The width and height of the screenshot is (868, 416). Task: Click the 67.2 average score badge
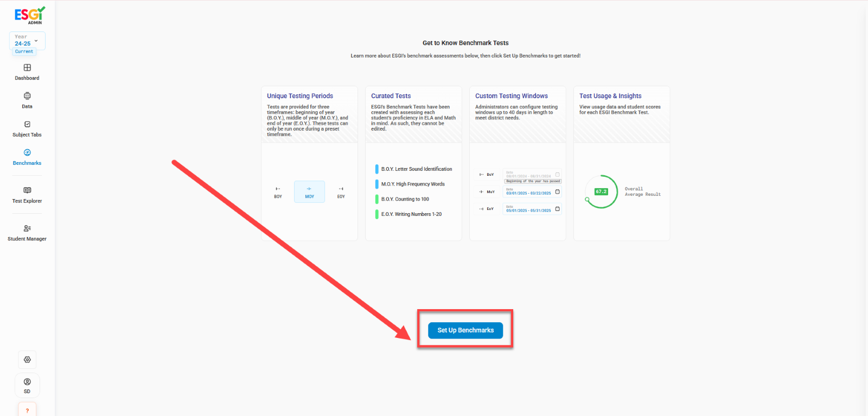pyautogui.click(x=601, y=192)
